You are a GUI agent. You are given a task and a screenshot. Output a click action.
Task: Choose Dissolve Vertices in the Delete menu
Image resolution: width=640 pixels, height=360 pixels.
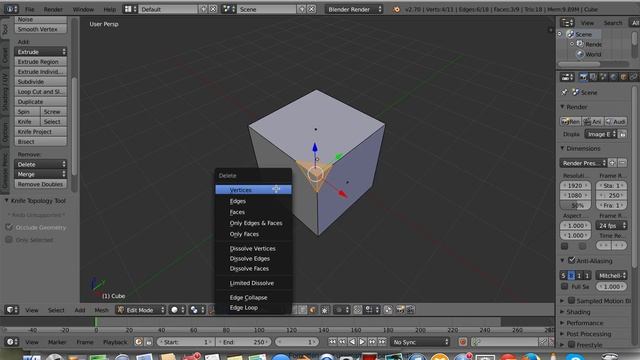[253, 248]
